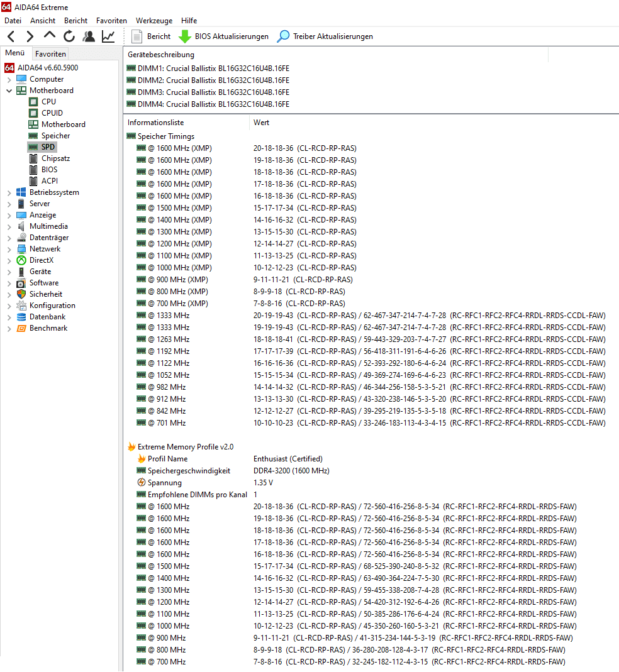Click the @ 1263 MHz timing row
This screenshot has width=619, height=672.
[x=371, y=339]
